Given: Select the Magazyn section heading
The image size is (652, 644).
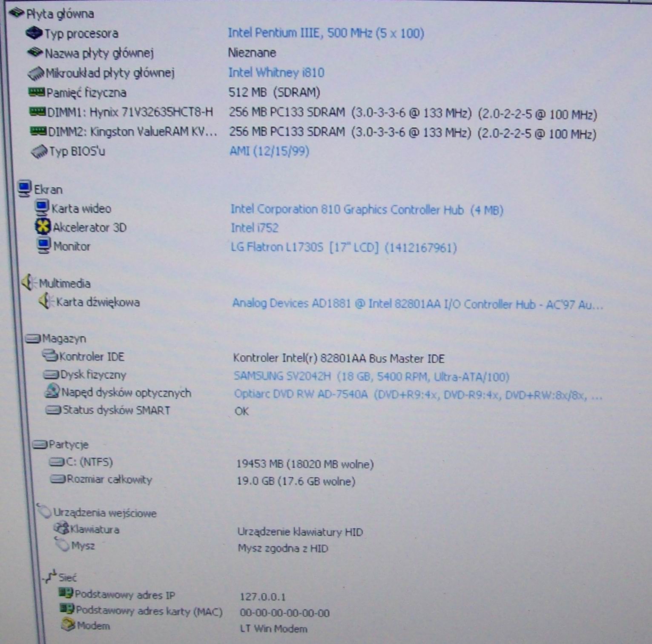Looking at the screenshot, I should pos(64,339).
